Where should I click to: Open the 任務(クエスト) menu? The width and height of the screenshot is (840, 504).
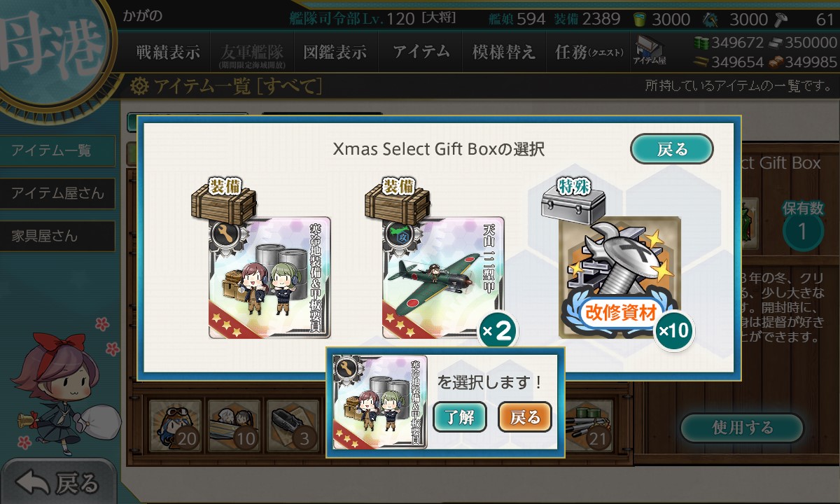[x=589, y=52]
